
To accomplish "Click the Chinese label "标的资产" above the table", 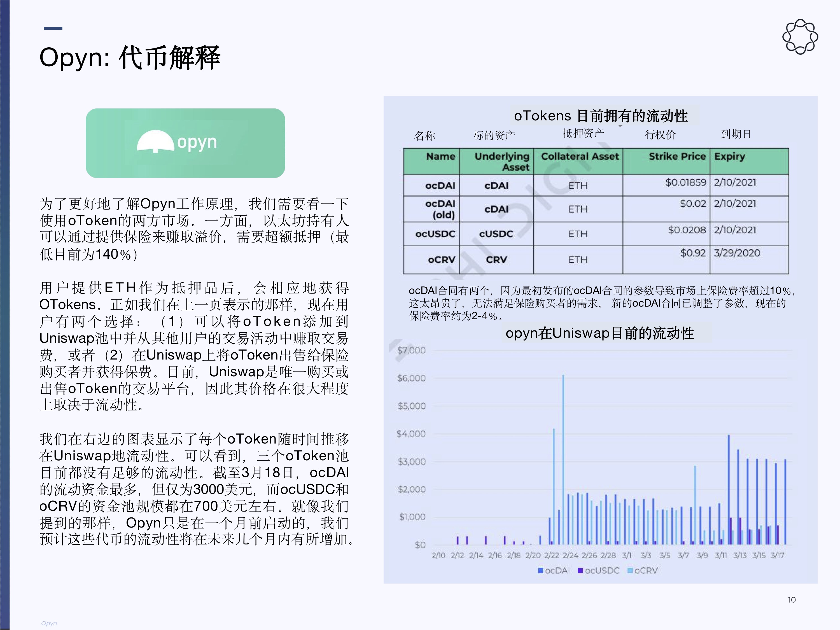I will click(x=494, y=135).
